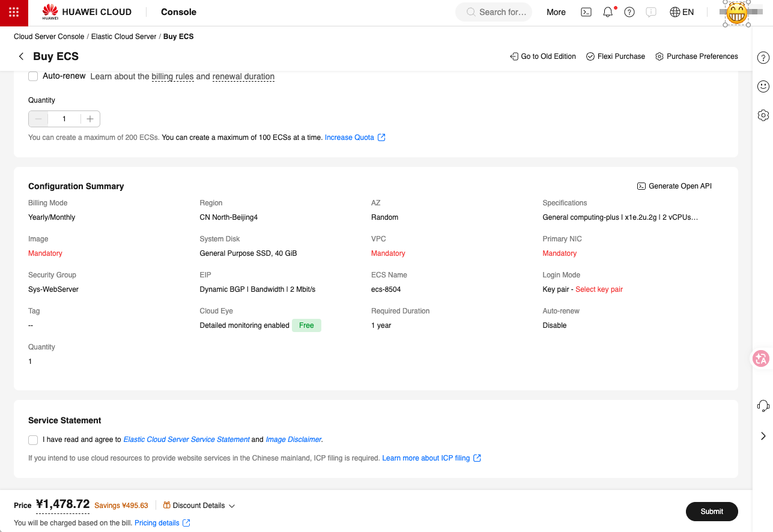This screenshot has height=532, width=773.
Task: Click in the header search box
Action: pyautogui.click(x=494, y=12)
